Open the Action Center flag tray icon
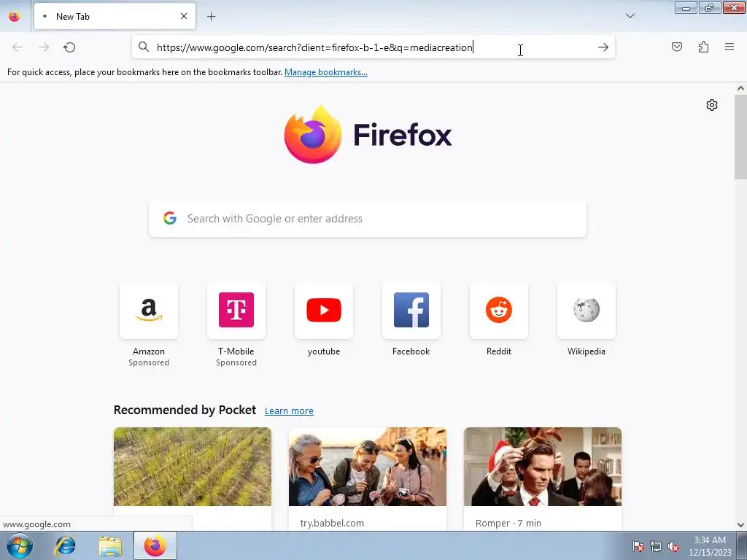This screenshot has height=560, width=747. pos(638,547)
